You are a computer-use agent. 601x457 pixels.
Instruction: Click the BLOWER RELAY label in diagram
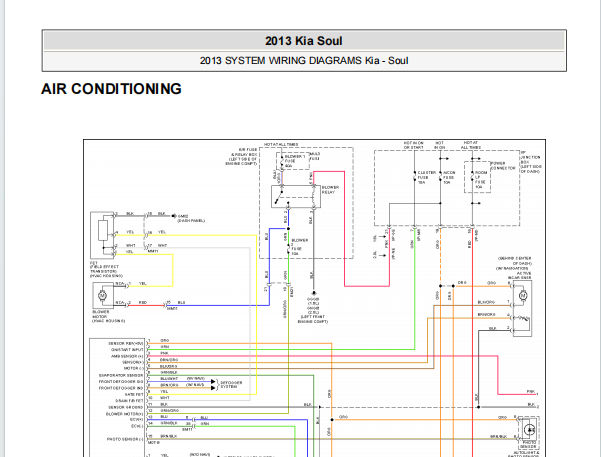click(330, 190)
